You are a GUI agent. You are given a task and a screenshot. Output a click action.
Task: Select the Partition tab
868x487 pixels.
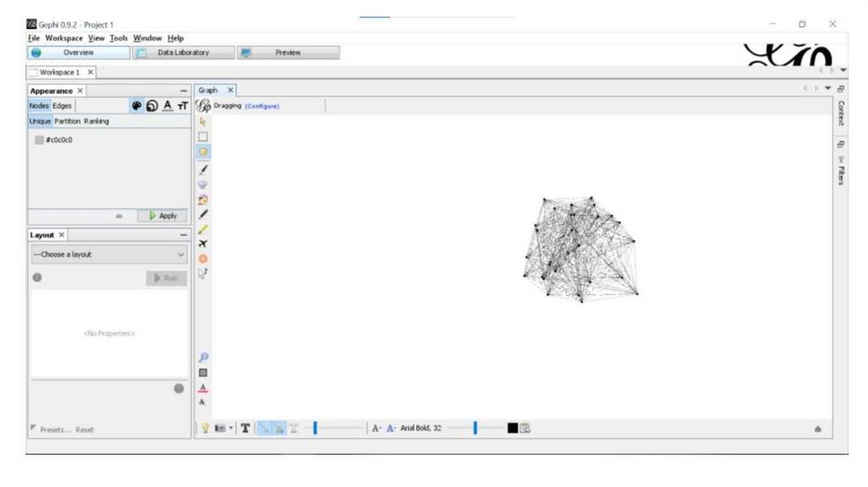pyautogui.click(x=67, y=121)
